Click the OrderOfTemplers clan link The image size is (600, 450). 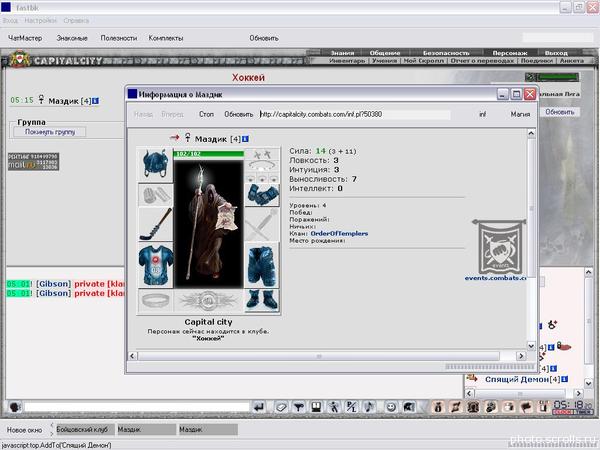[x=339, y=233]
